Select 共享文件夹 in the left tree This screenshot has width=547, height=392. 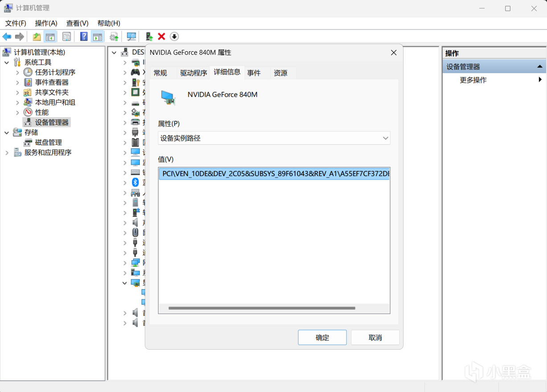[52, 92]
